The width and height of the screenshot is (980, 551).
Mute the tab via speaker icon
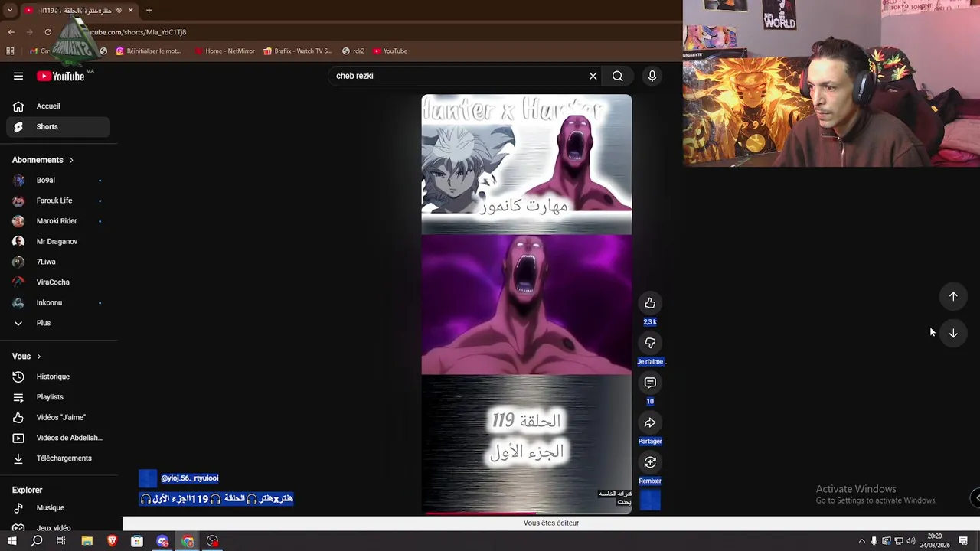pos(118,10)
